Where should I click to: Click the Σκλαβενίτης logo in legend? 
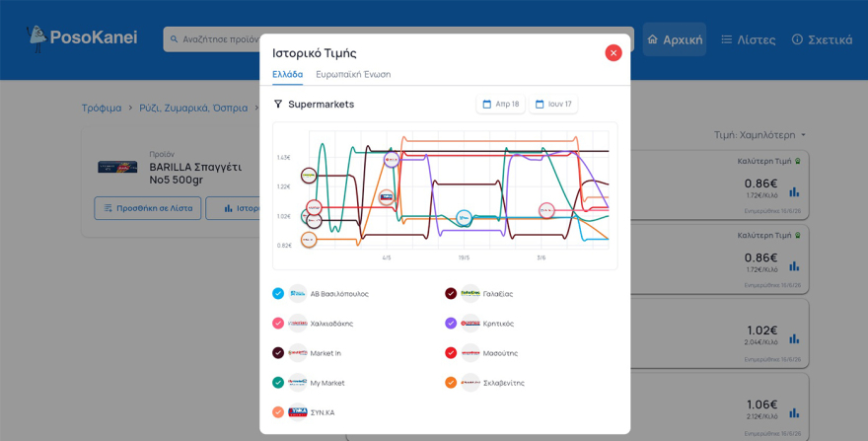click(470, 383)
